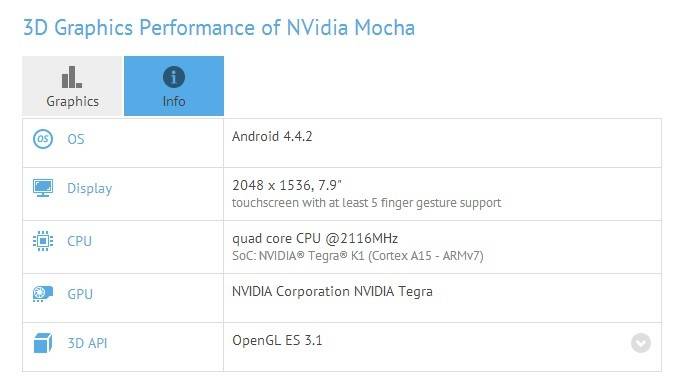Click the page title NVidia Mocha heading
686x380 pixels.
point(219,28)
